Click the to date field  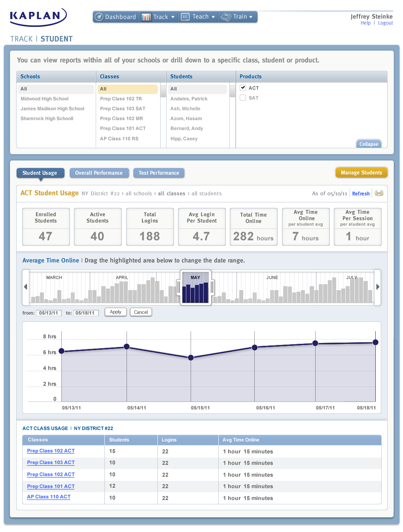pyautogui.click(x=85, y=313)
